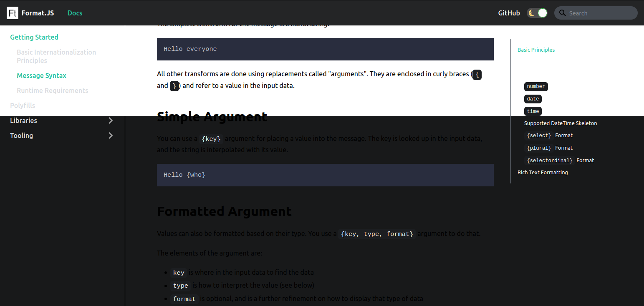Select Polyfills in the sidebar
Screen dimensions: 644x306
point(23,105)
